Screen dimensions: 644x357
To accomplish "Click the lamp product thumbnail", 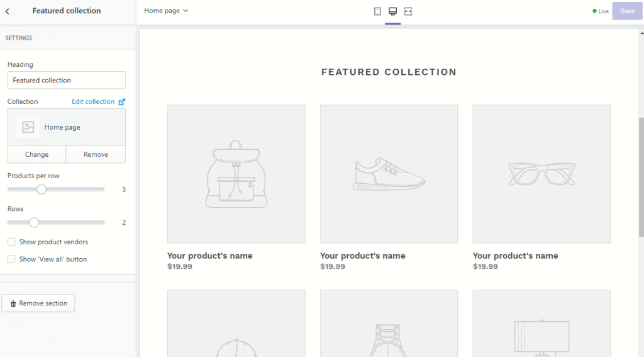I will pos(541,323).
